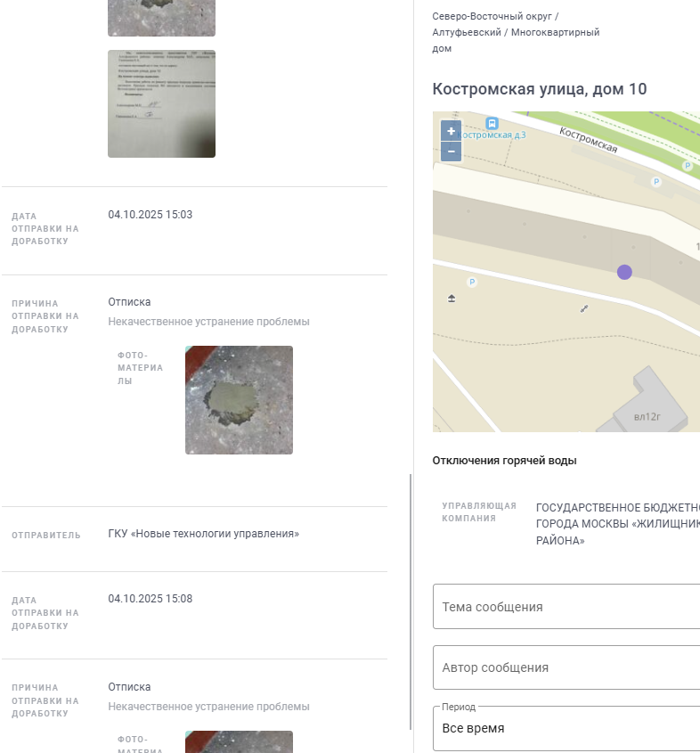
Task: Click the Тема сообщения input field
Action: pyautogui.click(x=566, y=607)
